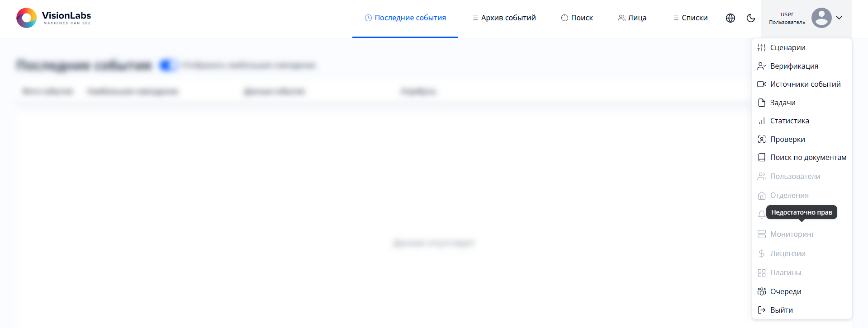868x328 pixels.
Task: Toggle dark mode with moon icon
Action: (x=751, y=18)
